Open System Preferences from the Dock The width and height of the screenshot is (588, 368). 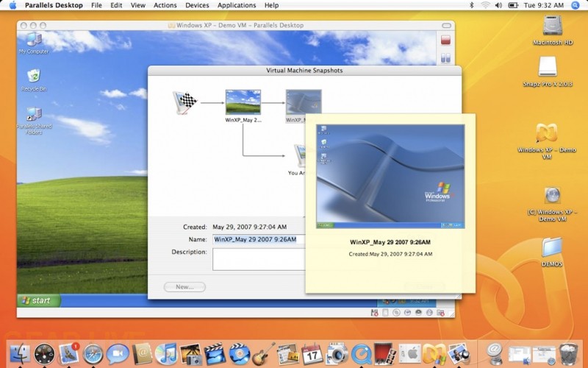[x=410, y=354]
